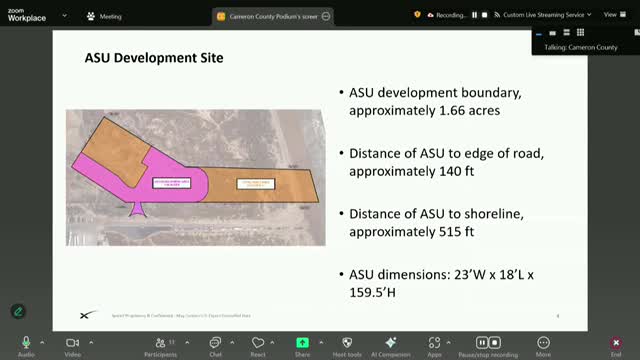This screenshot has height=360, width=640.
Task: Click the Recording cloud indicator
Action: tap(446, 15)
